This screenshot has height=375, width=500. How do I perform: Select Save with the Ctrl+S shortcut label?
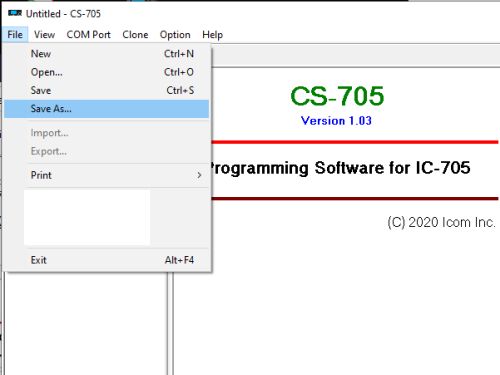click(107, 90)
